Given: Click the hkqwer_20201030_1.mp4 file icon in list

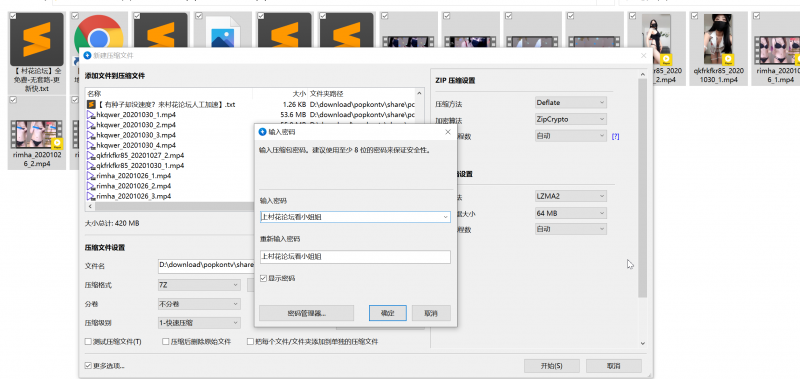Looking at the screenshot, I should point(91,115).
